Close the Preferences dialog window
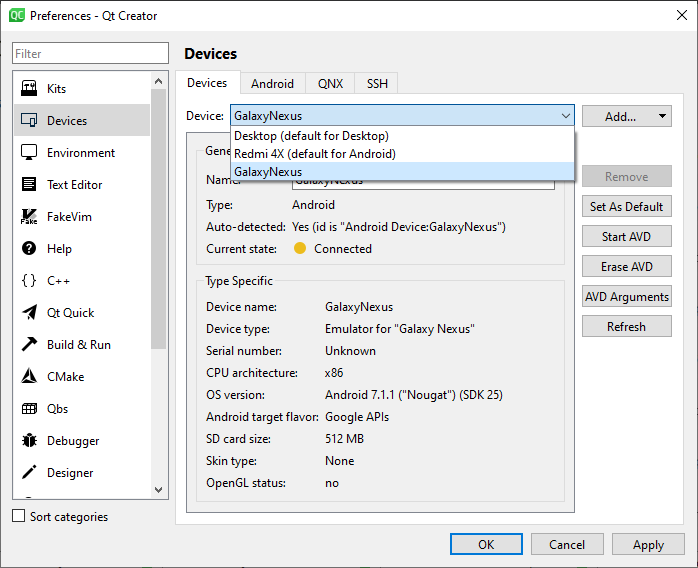 [x=682, y=15]
